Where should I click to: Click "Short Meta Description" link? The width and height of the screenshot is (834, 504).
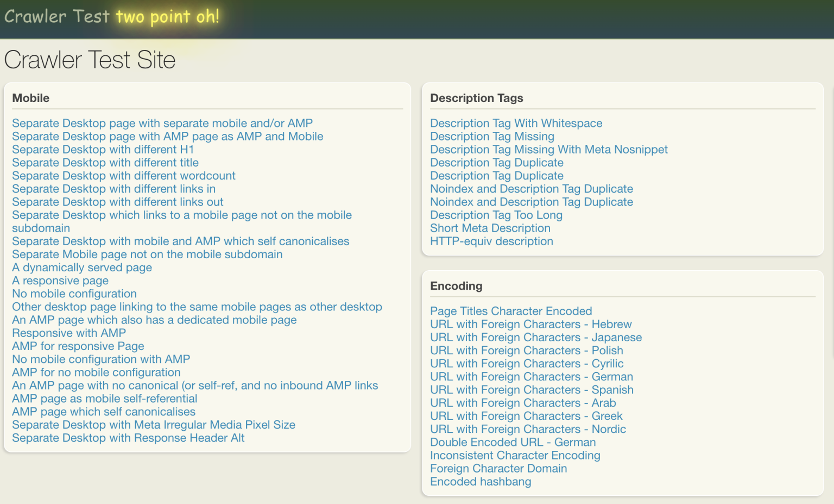[x=490, y=228]
